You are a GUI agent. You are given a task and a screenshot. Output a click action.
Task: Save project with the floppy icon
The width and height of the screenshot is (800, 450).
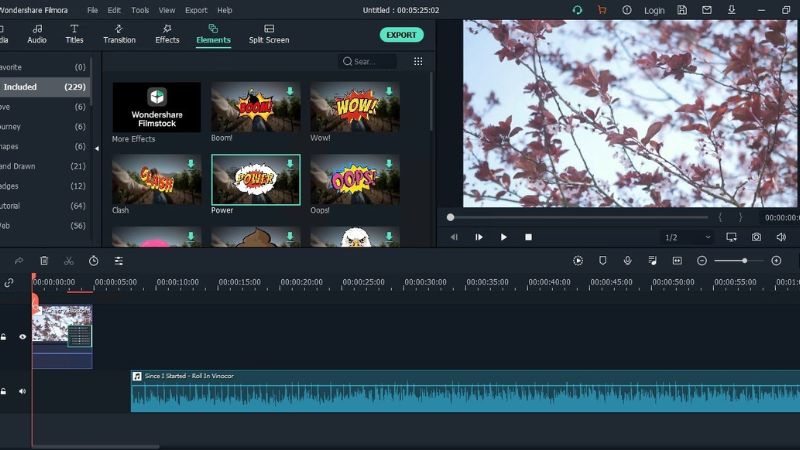[x=682, y=10]
